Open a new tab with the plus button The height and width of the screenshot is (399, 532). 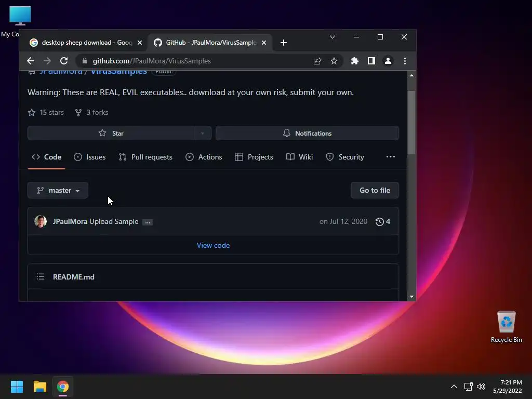284,43
